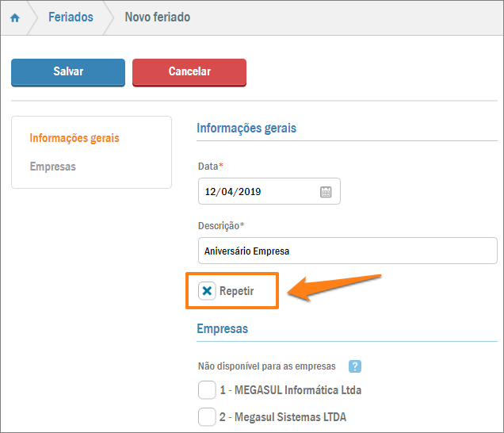Click the Informações gerais section heading
This screenshot has width=504, height=433.
click(246, 128)
